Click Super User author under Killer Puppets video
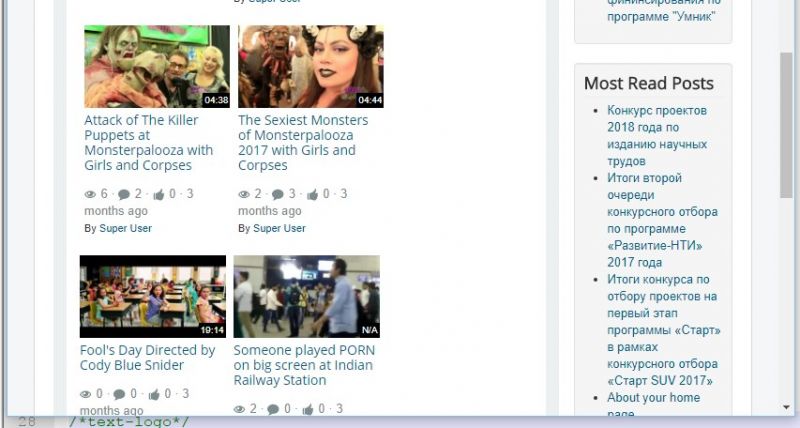Screen dimensions: 800x428 pyautogui.click(x=125, y=228)
